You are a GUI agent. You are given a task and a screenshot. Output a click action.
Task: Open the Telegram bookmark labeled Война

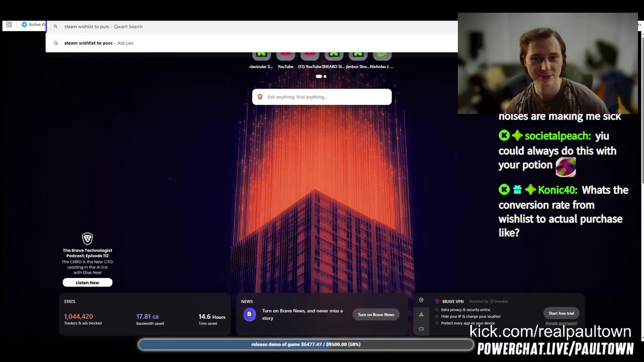pos(34,25)
